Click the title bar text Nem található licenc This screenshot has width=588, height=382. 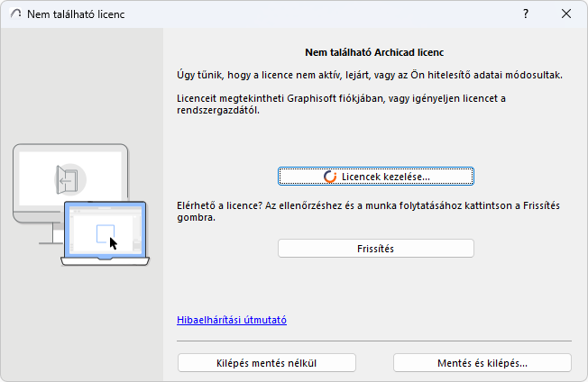(78, 14)
